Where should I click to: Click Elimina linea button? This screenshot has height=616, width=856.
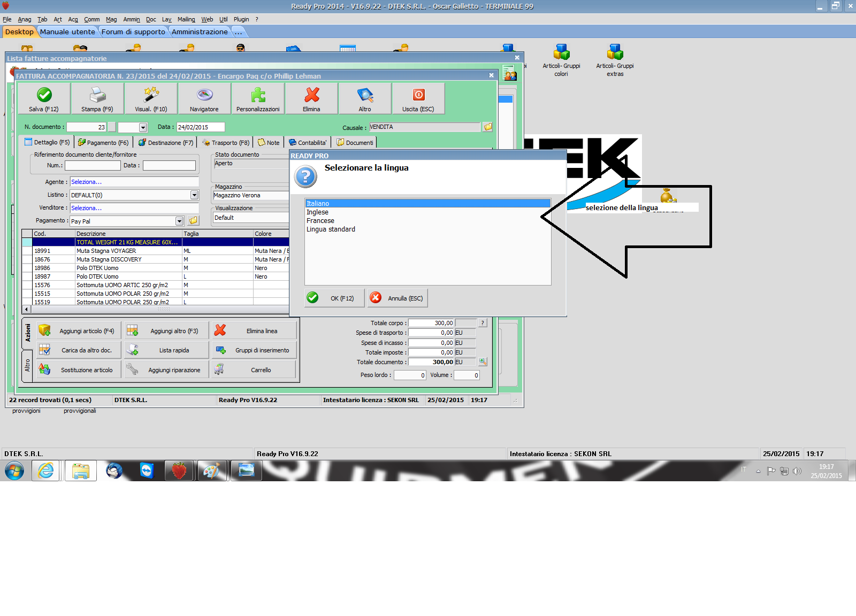coord(254,331)
